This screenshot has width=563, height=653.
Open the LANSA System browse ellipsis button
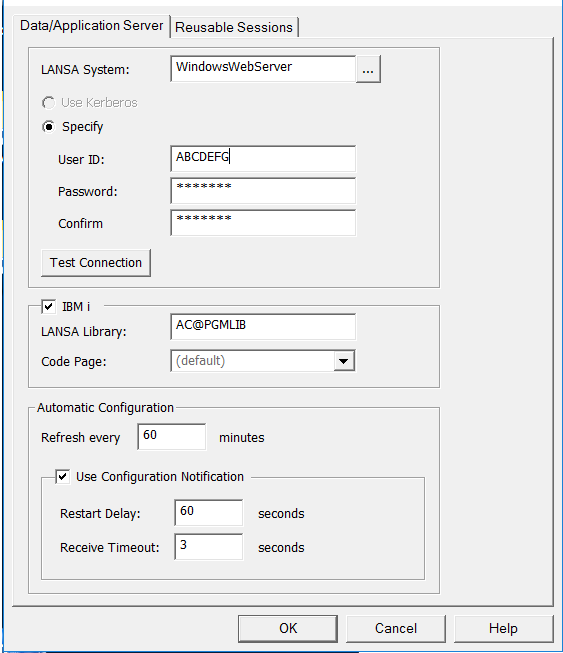(x=368, y=69)
